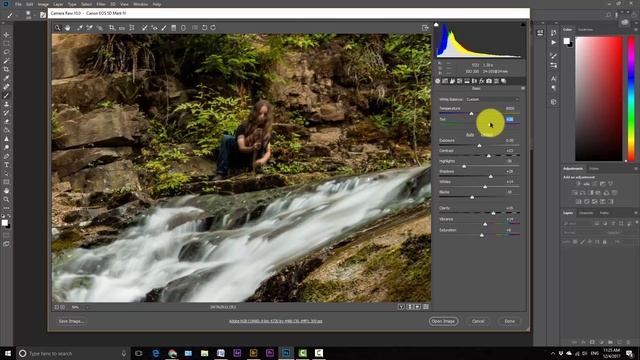Open the Tone Curve panel tab icon
This screenshot has width=640, height=360.
click(445, 81)
